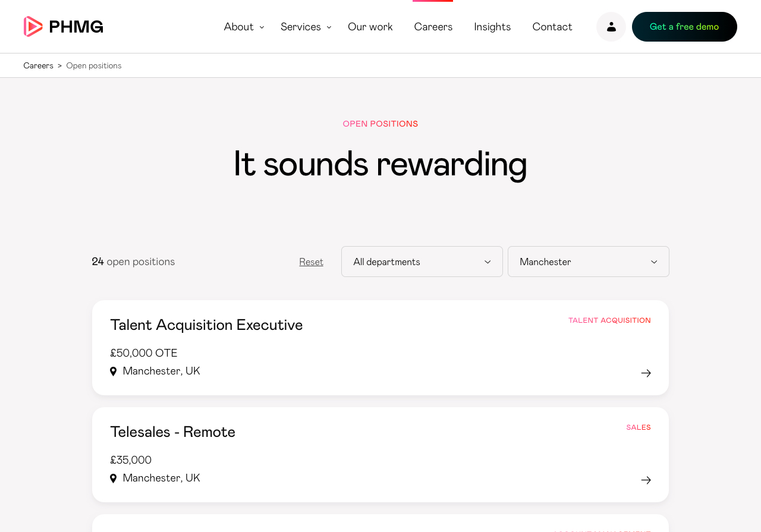This screenshot has height=532, width=761.
Task: Open the Services menu item
Action: point(301,27)
